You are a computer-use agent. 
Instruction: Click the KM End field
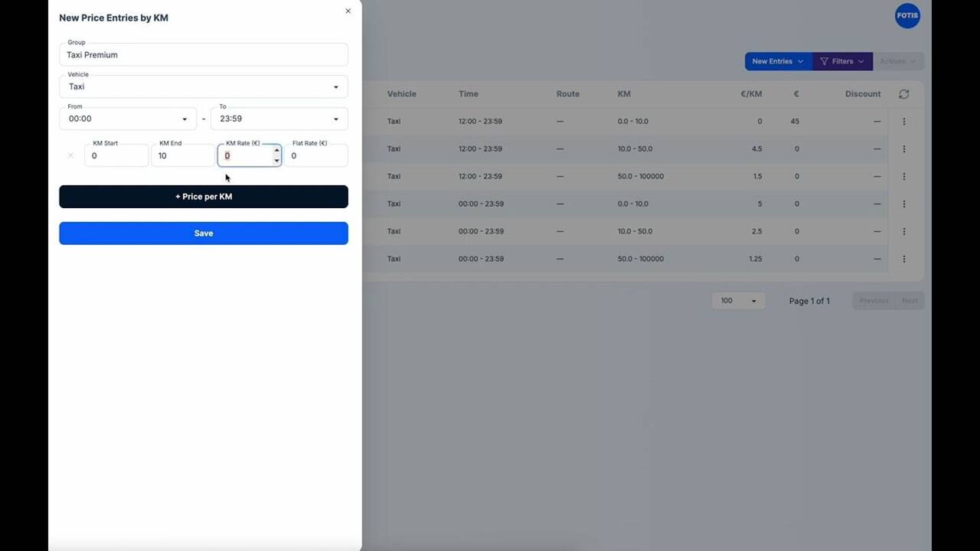click(183, 155)
